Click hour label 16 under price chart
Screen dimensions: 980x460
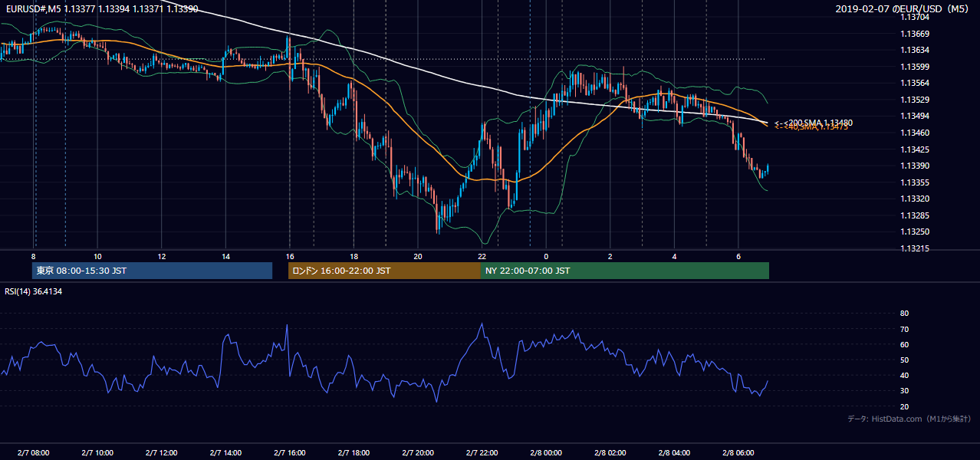(x=289, y=256)
